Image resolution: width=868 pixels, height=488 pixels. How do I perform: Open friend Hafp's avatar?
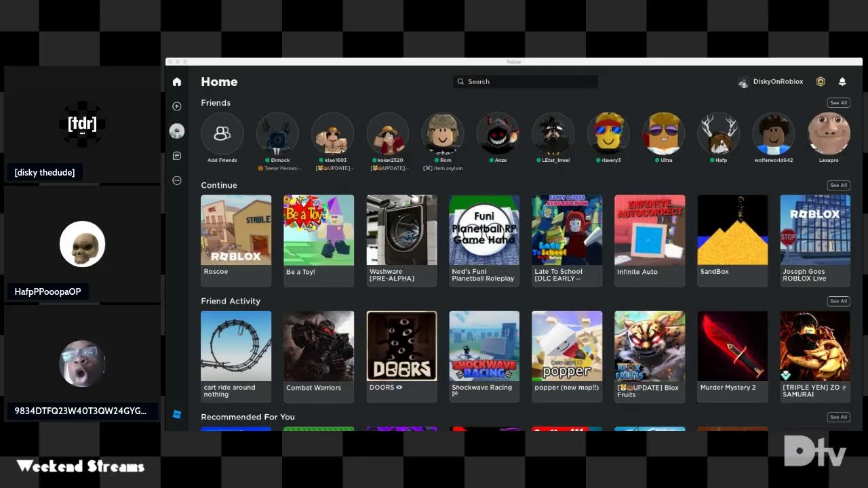[719, 134]
